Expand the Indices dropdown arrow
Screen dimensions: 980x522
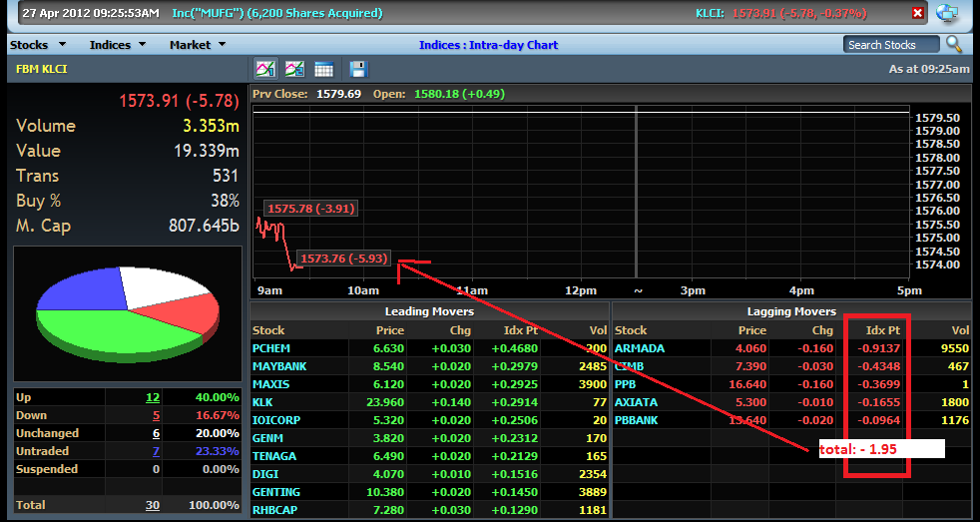pos(143,44)
